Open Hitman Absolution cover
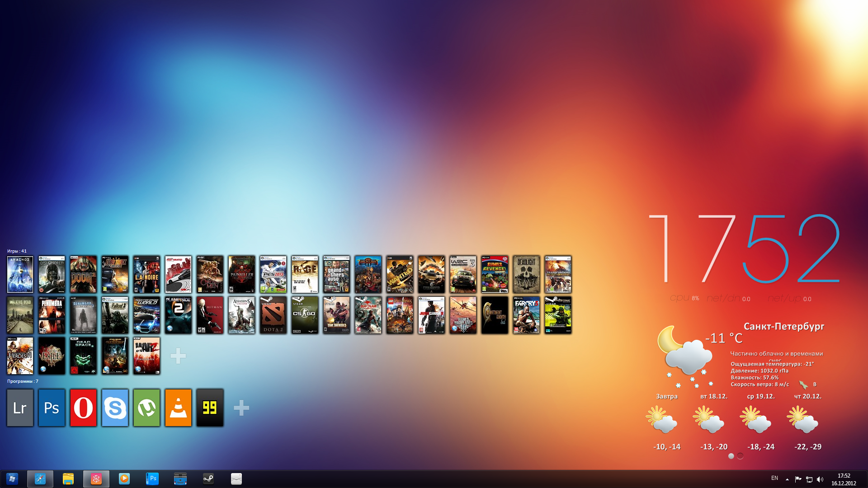The width and height of the screenshot is (868, 488). 210,315
